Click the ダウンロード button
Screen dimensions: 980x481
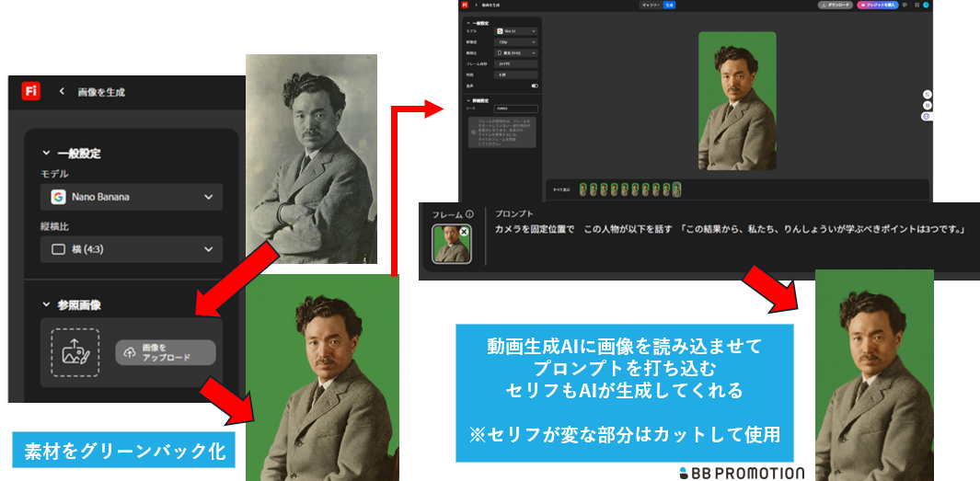[x=835, y=5]
